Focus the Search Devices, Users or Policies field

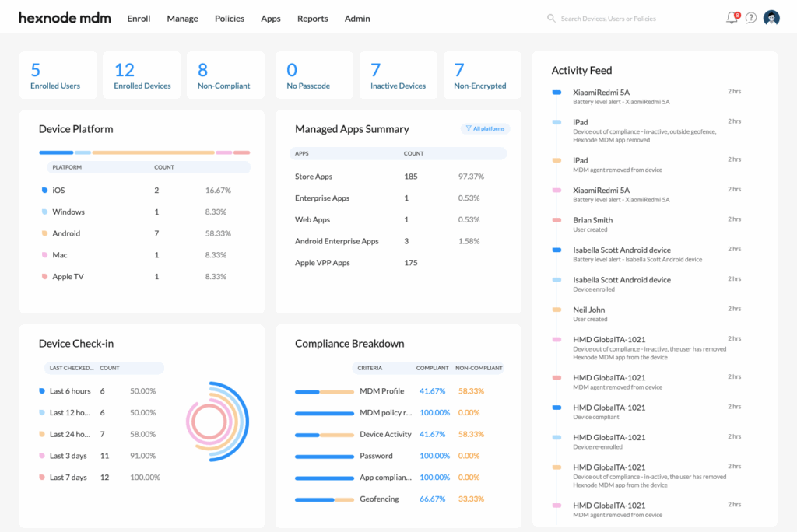623,19
